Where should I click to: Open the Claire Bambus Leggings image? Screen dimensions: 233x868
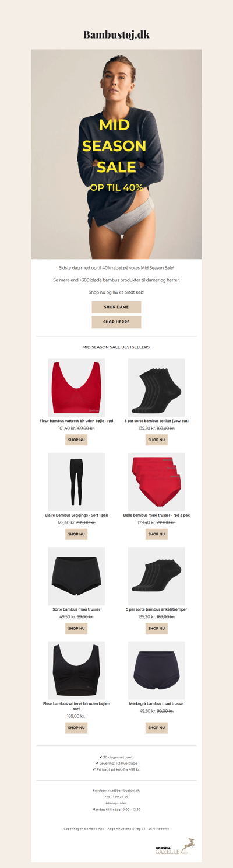(76, 482)
